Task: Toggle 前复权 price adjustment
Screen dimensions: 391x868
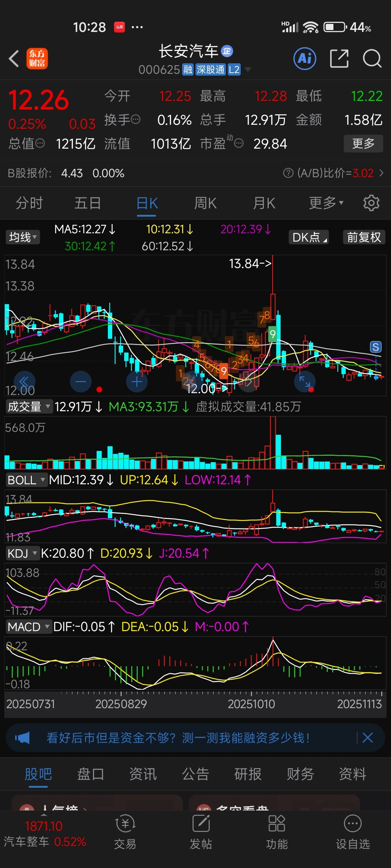Action: [x=364, y=237]
